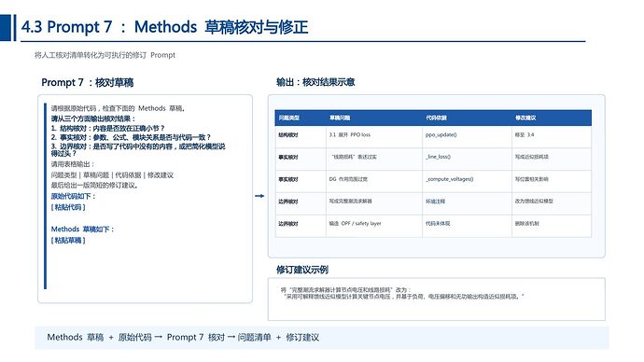
Task: Click '边界核对' in the 环境注释 row
Action: (x=288, y=202)
